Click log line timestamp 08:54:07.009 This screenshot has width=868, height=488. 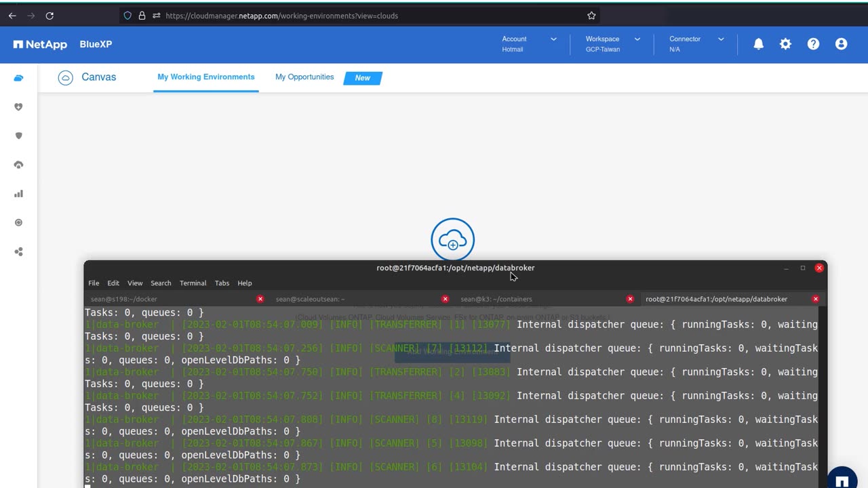pyautogui.click(x=252, y=325)
